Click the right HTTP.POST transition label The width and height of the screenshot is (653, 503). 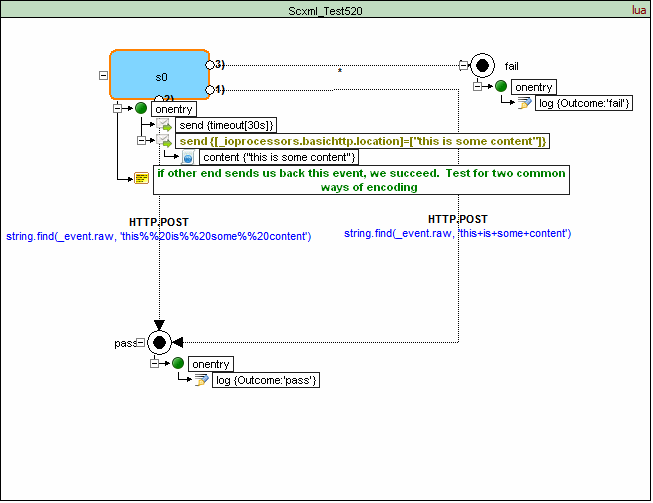click(x=458, y=219)
